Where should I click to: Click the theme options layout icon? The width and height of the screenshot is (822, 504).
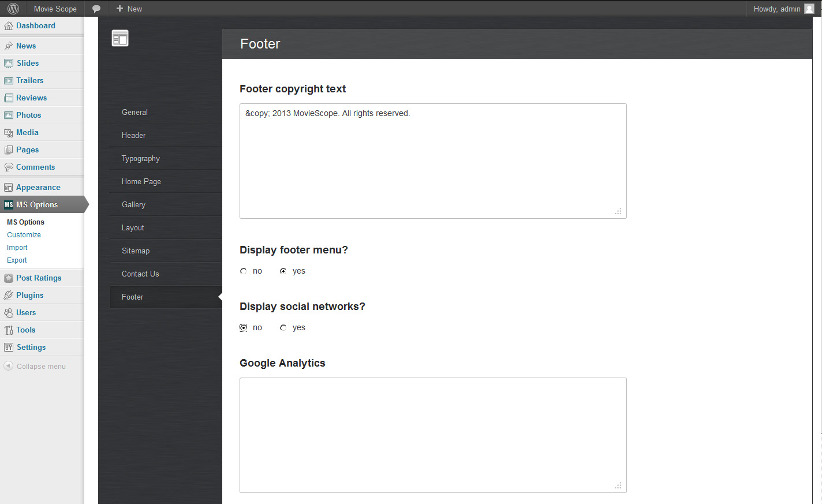coord(120,39)
